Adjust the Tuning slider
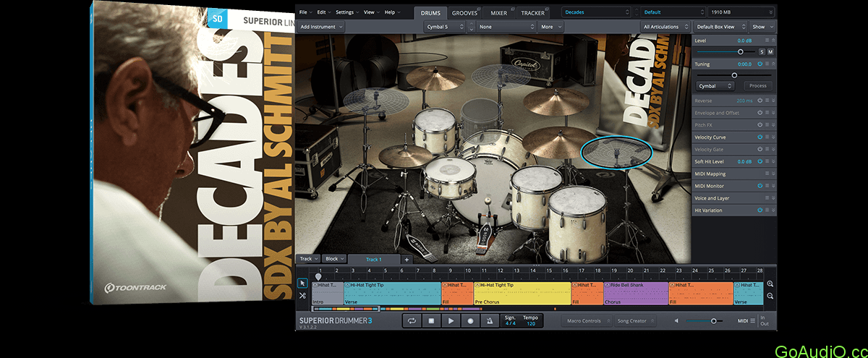This screenshot has height=358, width=868. coord(734,75)
